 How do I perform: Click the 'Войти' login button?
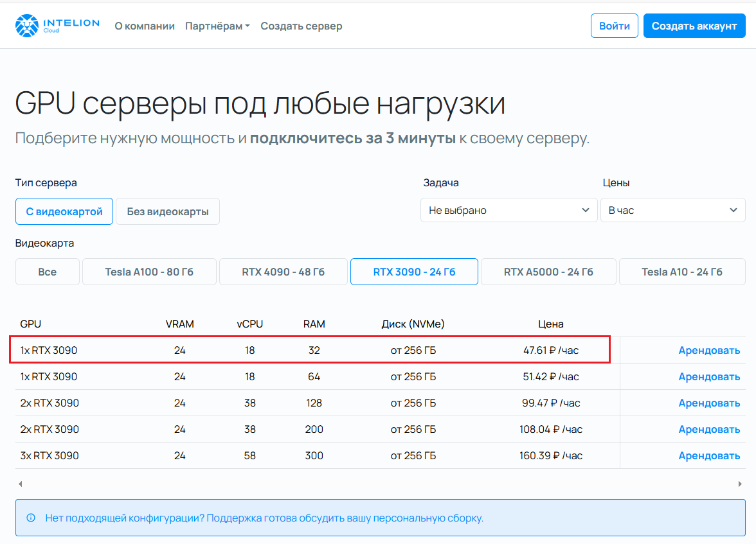coord(615,26)
